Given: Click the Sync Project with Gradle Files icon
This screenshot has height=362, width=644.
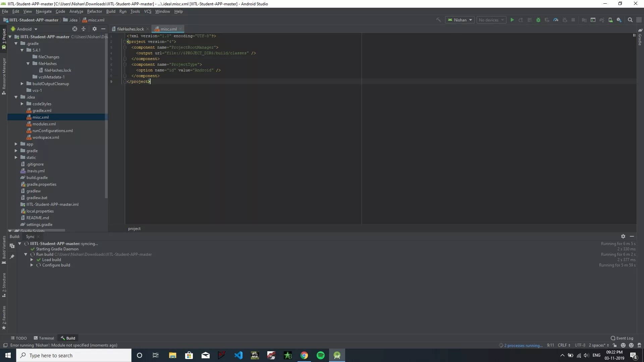Looking at the screenshot, I should pyautogui.click(x=602, y=20).
